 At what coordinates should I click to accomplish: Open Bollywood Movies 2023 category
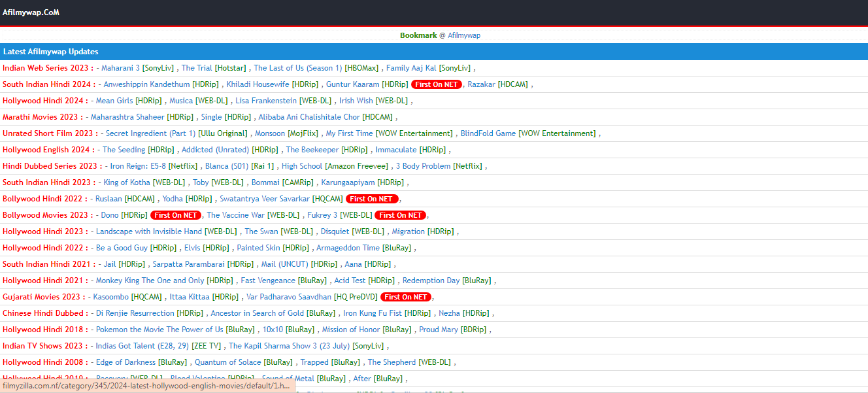48,215
